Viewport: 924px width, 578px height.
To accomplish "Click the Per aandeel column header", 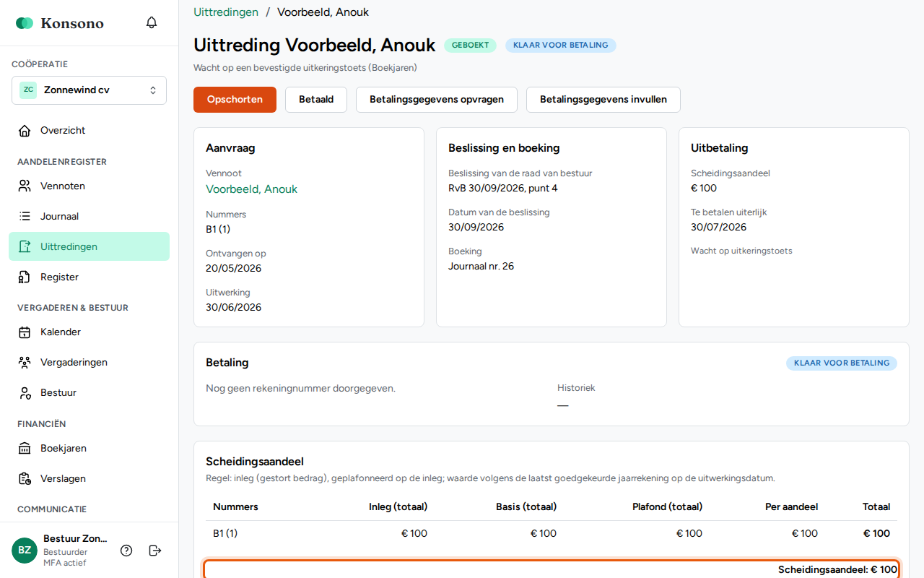I will pos(791,507).
